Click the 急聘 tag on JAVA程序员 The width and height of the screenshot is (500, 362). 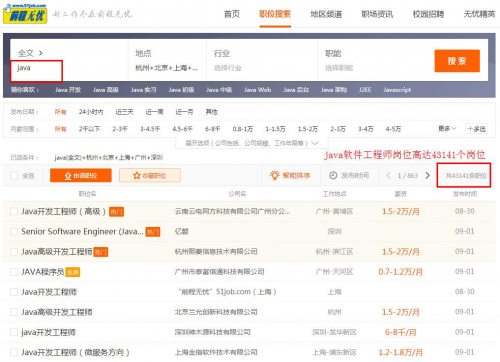(73, 272)
